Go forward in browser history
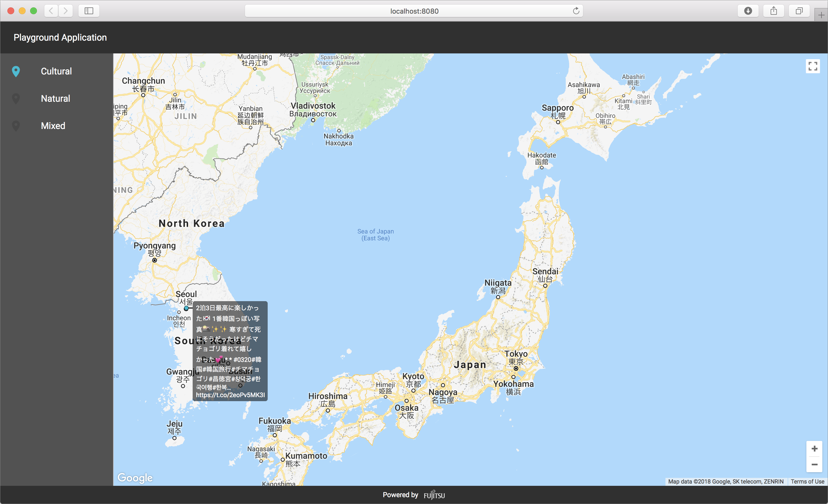Image resolution: width=828 pixels, height=504 pixels. tap(66, 11)
